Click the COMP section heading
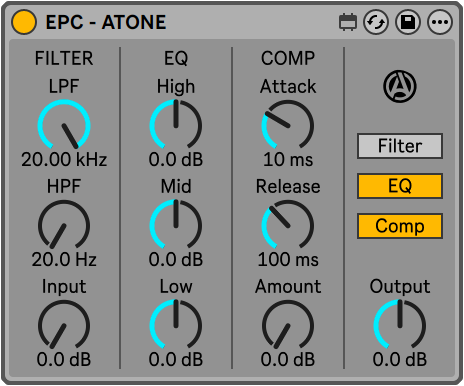Image resolution: width=464 pixels, height=386 pixels. [x=288, y=58]
